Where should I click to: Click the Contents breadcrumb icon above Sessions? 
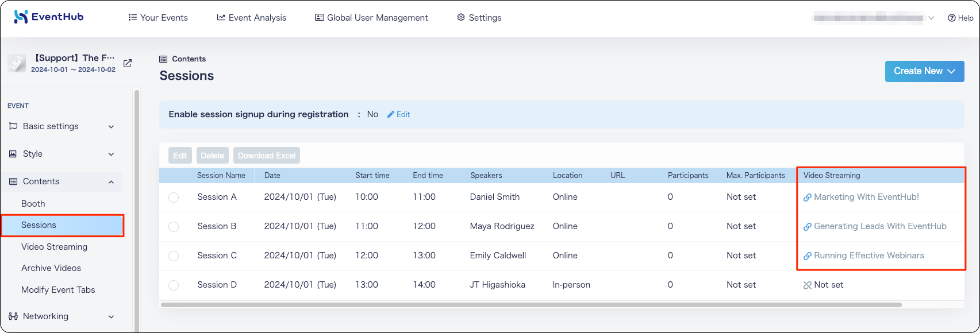(x=163, y=59)
